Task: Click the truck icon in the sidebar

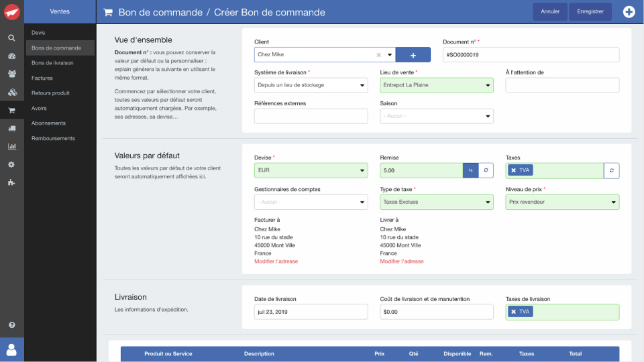Action: [x=11, y=128]
